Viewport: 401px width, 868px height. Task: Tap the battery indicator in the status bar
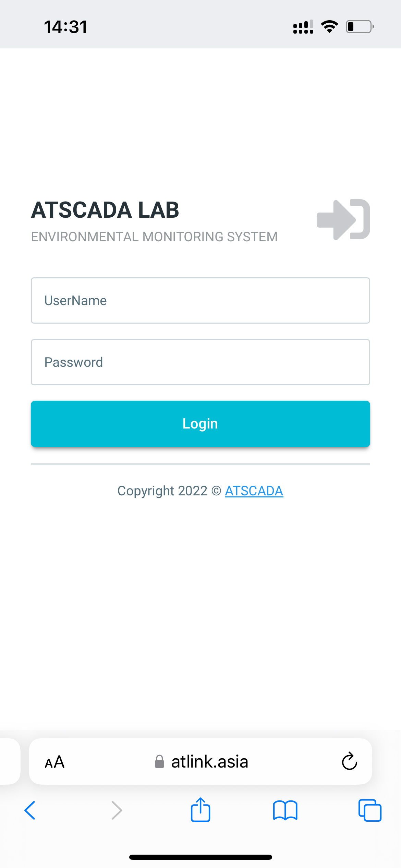(x=360, y=26)
